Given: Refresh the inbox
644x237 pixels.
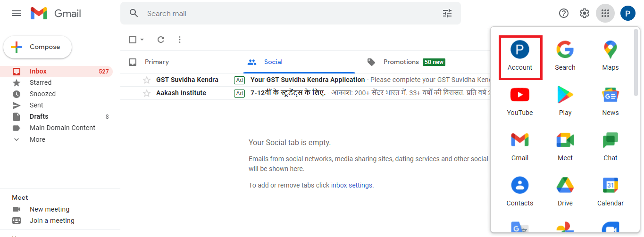Looking at the screenshot, I should click(161, 40).
